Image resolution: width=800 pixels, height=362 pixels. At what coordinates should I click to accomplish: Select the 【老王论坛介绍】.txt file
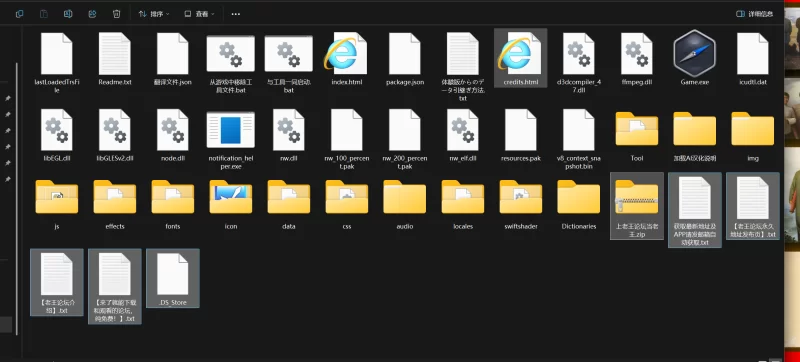pos(57,282)
